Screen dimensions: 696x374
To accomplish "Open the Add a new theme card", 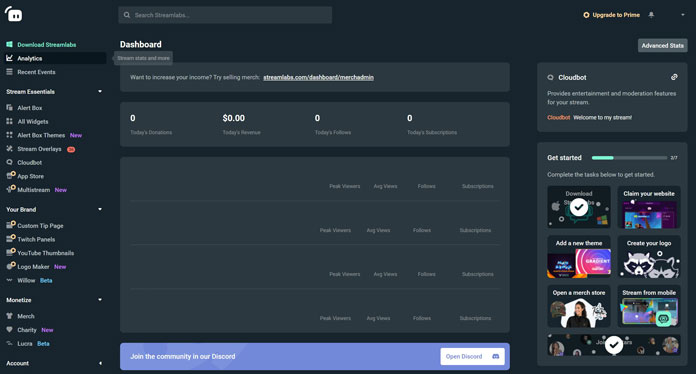I will pos(579,257).
